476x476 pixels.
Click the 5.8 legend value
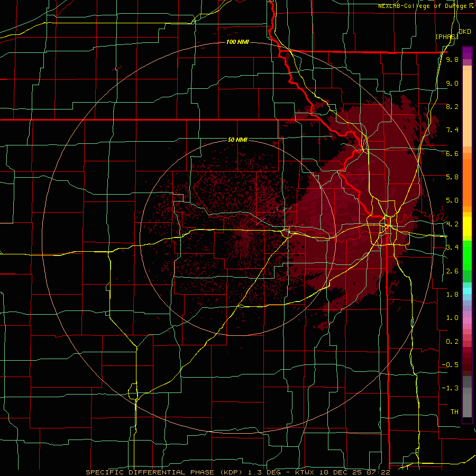coord(452,177)
